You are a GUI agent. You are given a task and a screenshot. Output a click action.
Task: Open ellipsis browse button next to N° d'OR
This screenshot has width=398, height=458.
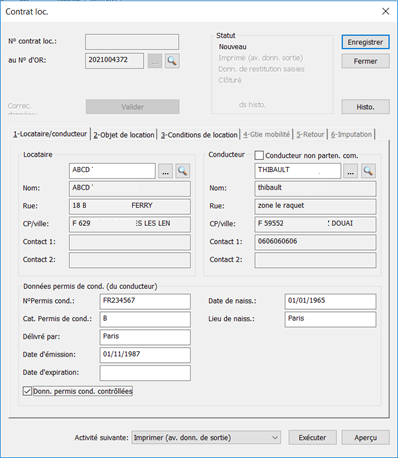[155, 61]
